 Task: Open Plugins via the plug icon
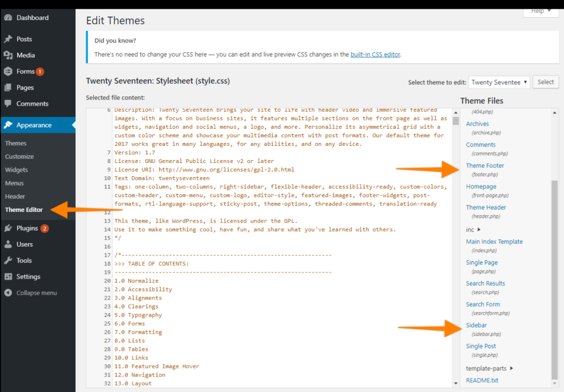pos(8,228)
